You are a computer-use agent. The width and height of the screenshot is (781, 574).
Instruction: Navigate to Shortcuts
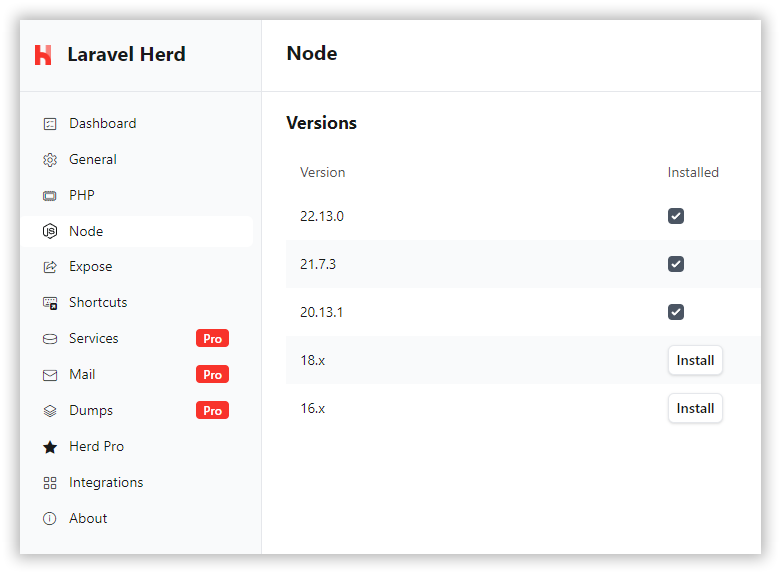[137, 303]
